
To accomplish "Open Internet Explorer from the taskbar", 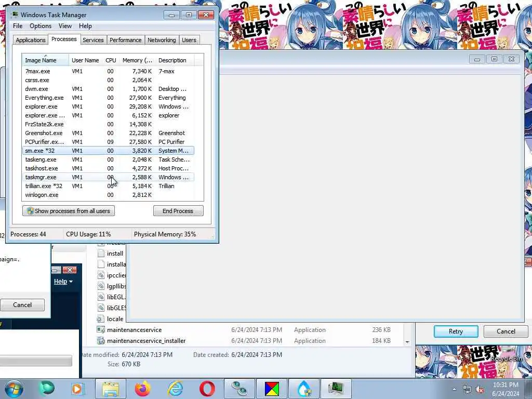I will click(x=176, y=389).
